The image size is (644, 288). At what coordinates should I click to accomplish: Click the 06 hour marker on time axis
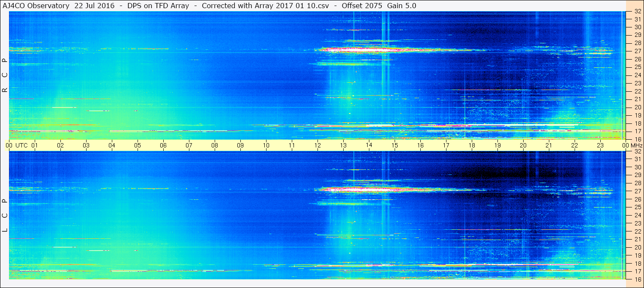(163, 145)
